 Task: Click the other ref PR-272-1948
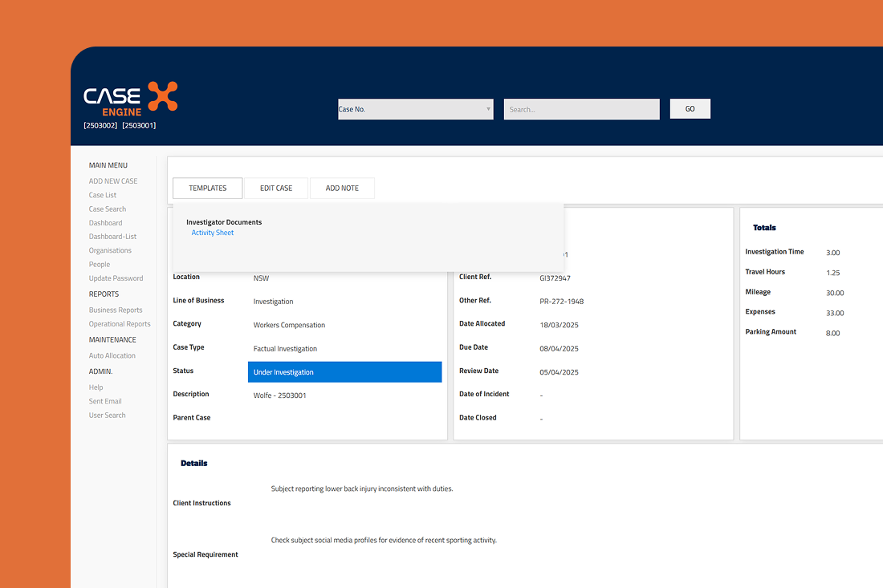tap(561, 302)
